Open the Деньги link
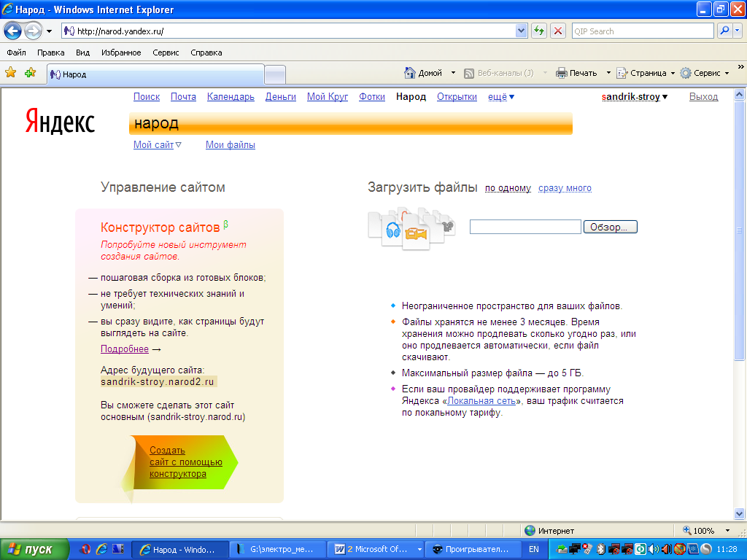The image size is (747, 560). [x=281, y=97]
